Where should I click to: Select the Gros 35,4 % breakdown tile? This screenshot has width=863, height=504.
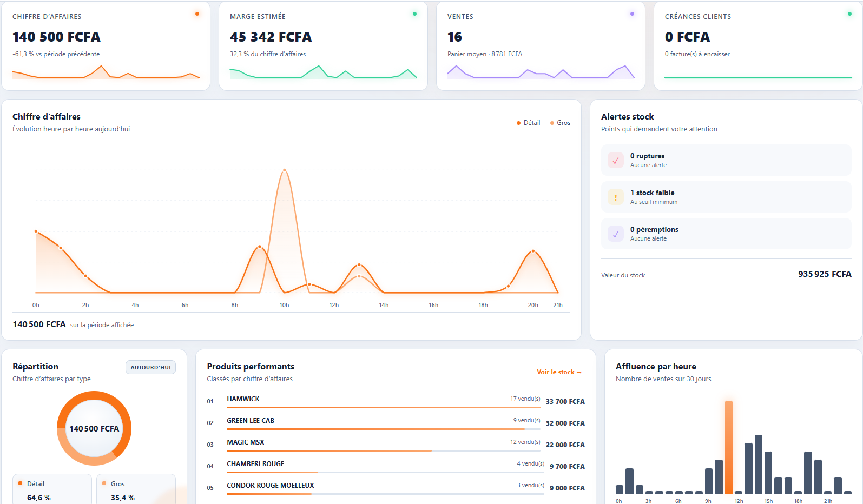point(136,489)
